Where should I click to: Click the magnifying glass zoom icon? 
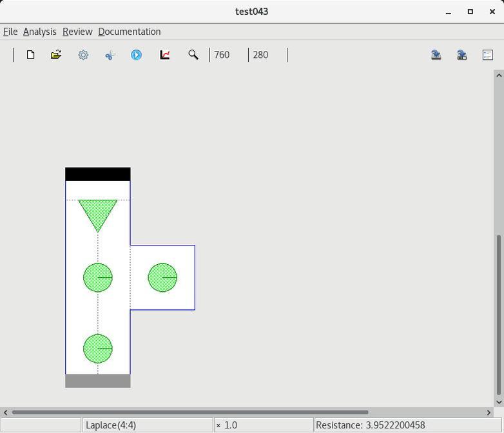[x=193, y=55]
